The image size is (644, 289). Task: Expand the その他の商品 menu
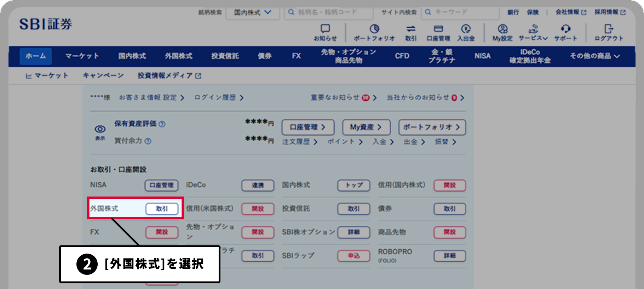click(x=595, y=56)
